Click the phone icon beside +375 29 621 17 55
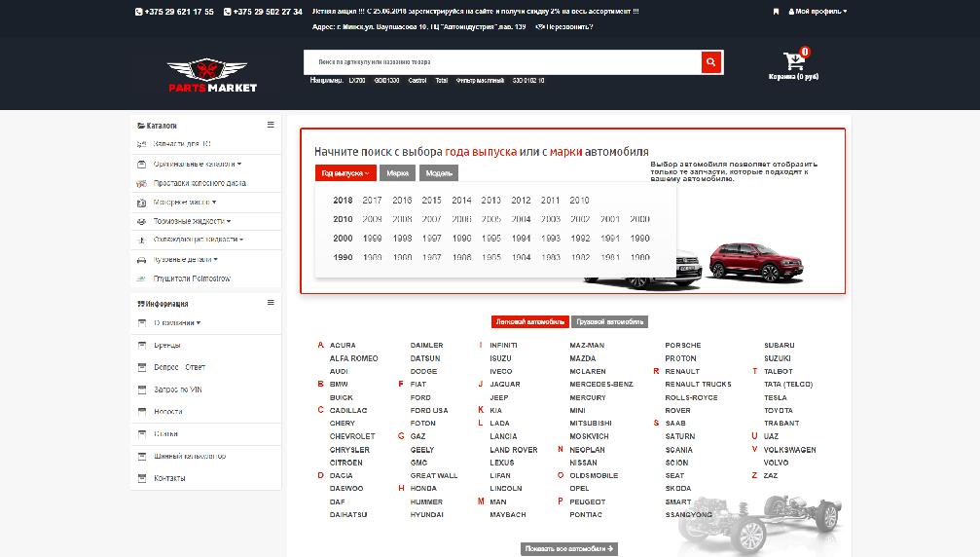This screenshot has height=557, width=980. [139, 12]
